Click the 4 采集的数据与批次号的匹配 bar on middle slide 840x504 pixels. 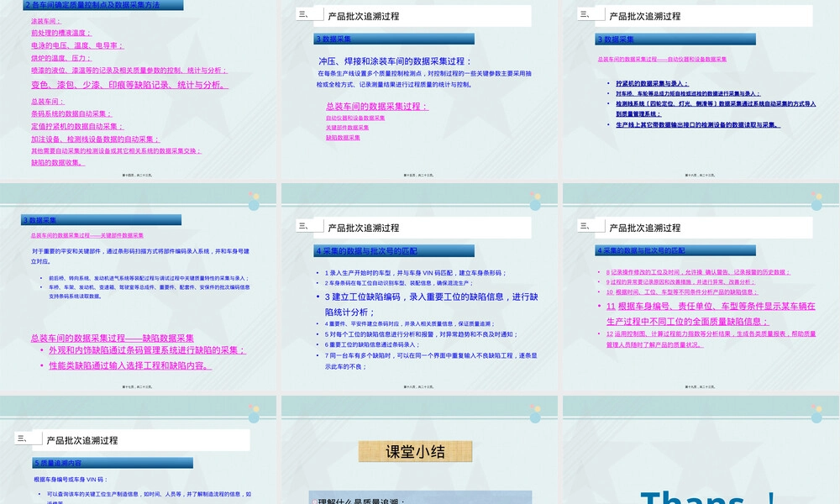coord(394,250)
